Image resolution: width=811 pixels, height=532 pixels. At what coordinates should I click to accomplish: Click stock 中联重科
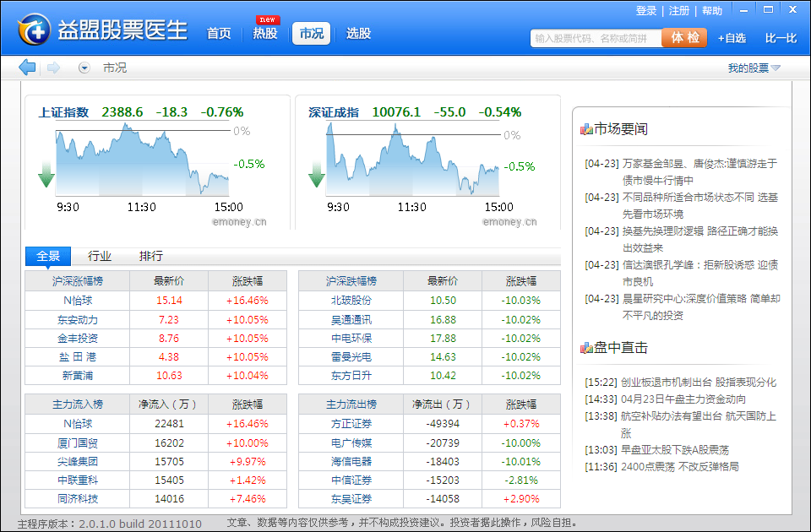point(78,480)
